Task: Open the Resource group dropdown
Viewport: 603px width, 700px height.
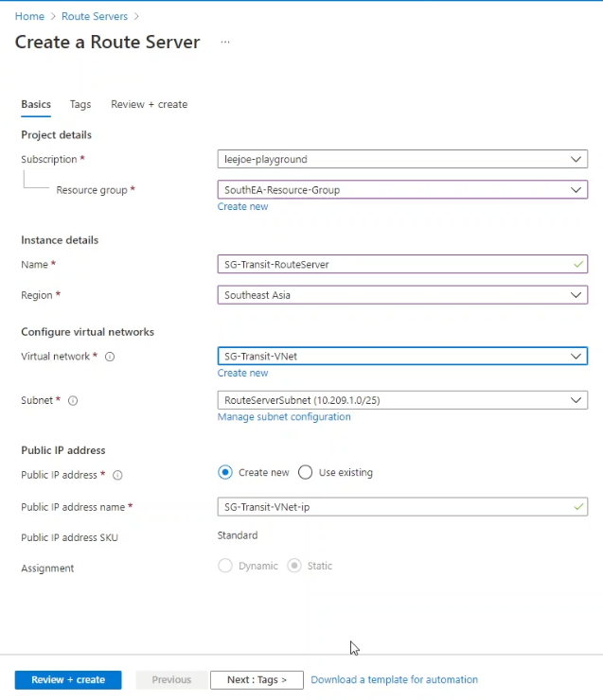Action: click(402, 190)
